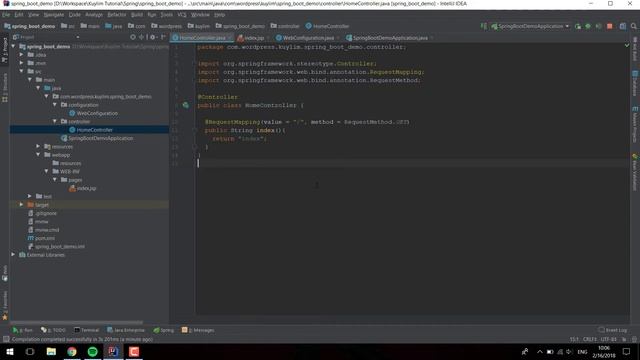Open File Explorer from taskbar

point(51,351)
